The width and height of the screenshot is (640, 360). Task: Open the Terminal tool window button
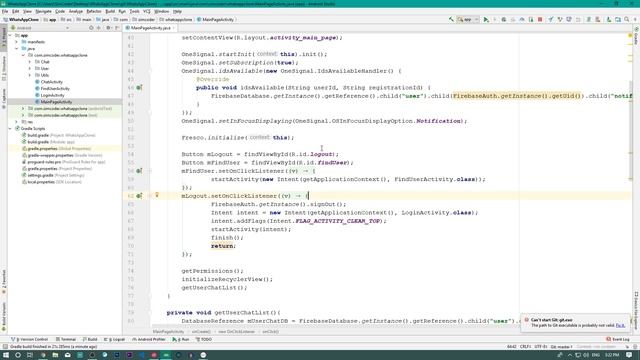(x=66, y=339)
